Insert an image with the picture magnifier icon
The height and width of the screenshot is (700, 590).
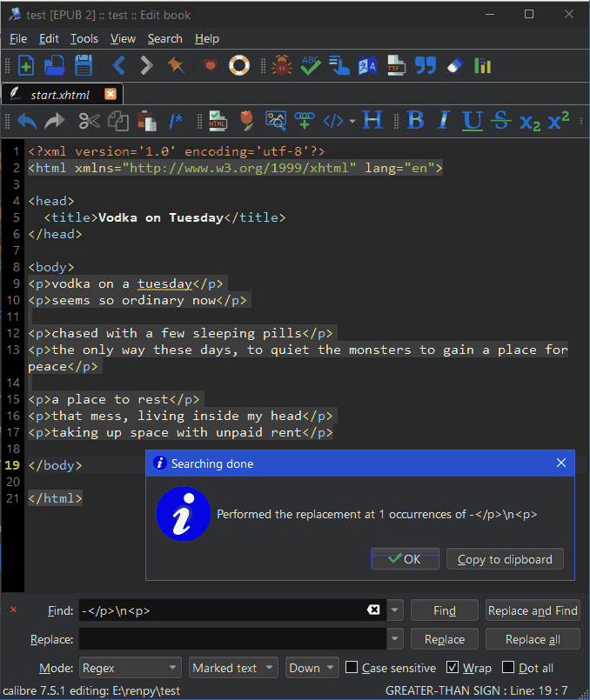coord(276,121)
